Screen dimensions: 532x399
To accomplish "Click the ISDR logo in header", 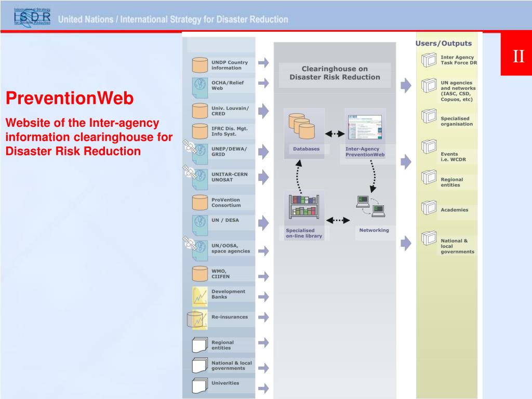I will (x=32, y=17).
